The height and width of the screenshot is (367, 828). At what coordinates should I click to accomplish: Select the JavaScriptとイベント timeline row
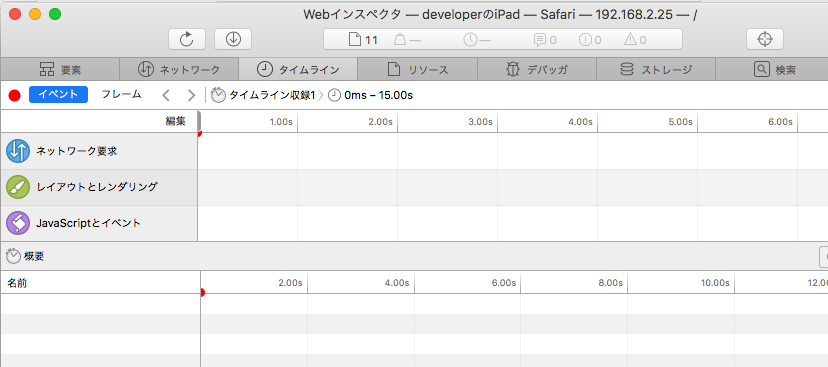[x=99, y=223]
